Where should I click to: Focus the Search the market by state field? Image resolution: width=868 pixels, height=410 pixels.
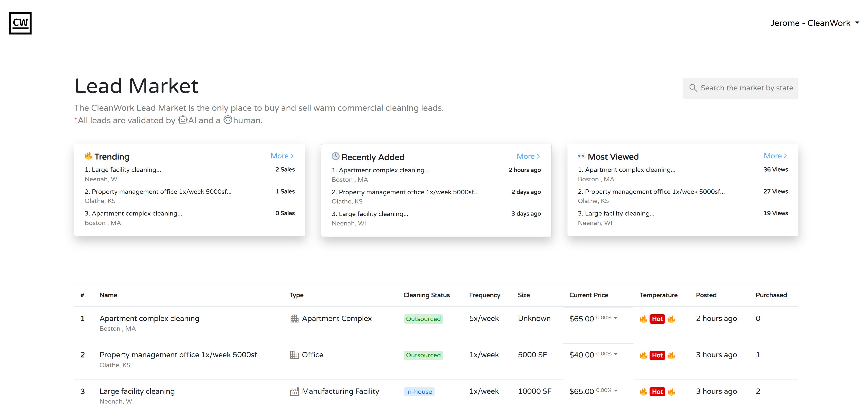click(746, 88)
